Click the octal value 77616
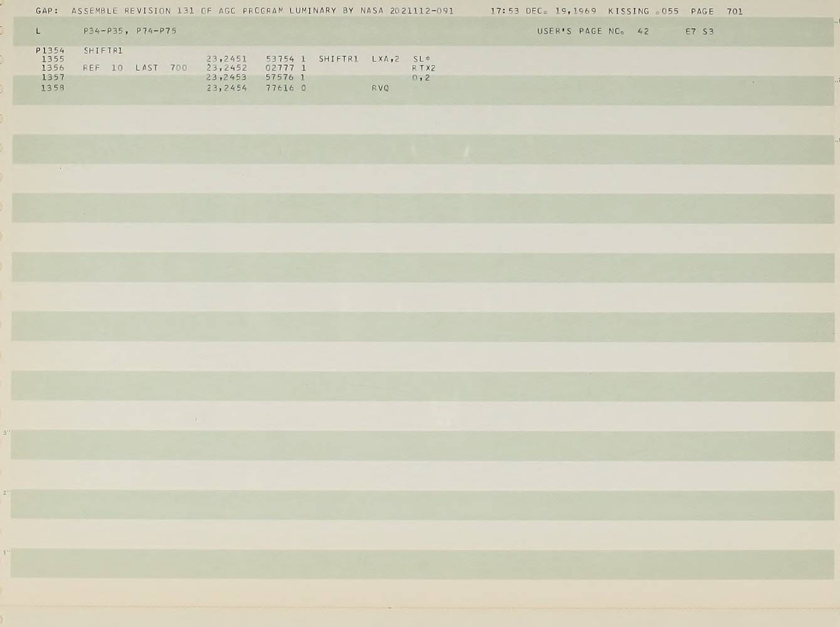This screenshot has width=840, height=627. point(280,88)
